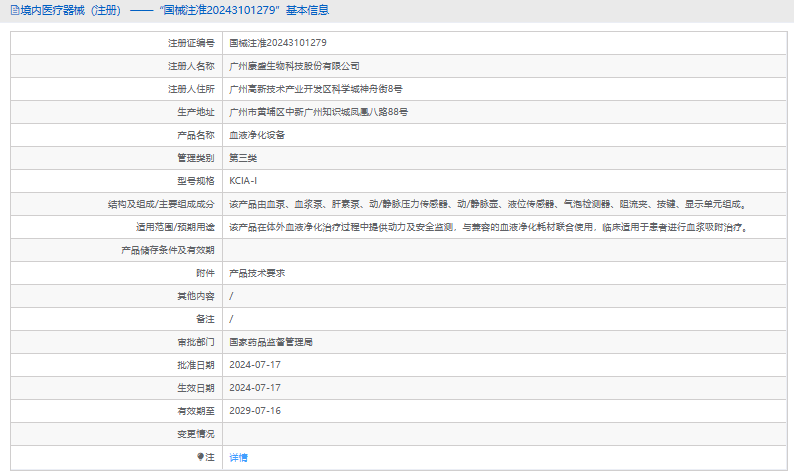Click the 有效期至 label

point(196,411)
